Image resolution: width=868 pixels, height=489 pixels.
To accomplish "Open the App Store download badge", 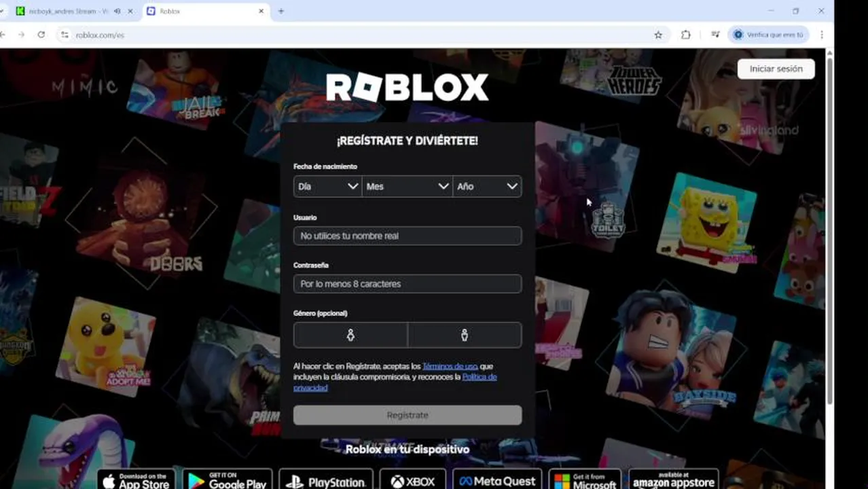I will pos(136,479).
